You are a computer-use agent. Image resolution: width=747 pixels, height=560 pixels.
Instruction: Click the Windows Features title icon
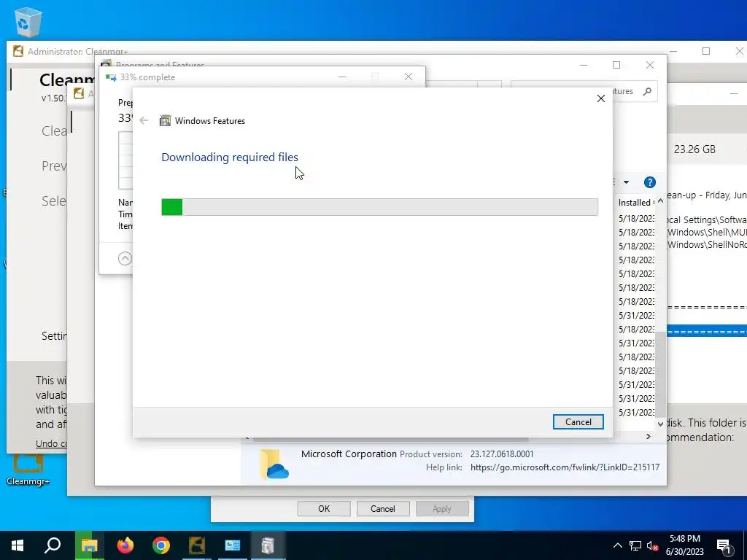pos(165,120)
